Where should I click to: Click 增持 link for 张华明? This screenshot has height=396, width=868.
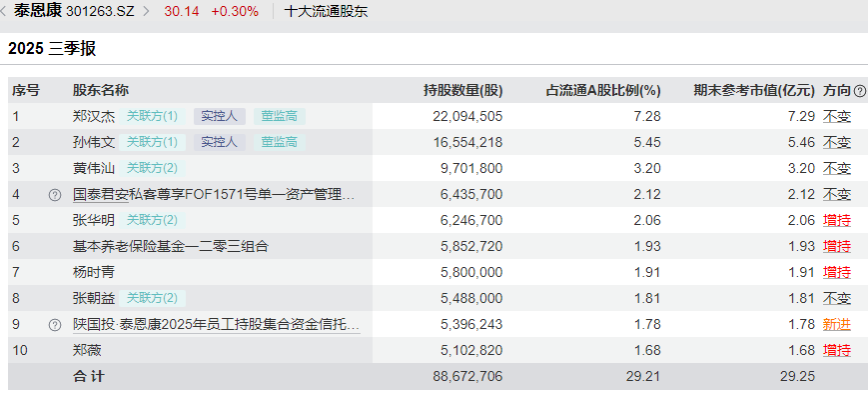(837, 220)
